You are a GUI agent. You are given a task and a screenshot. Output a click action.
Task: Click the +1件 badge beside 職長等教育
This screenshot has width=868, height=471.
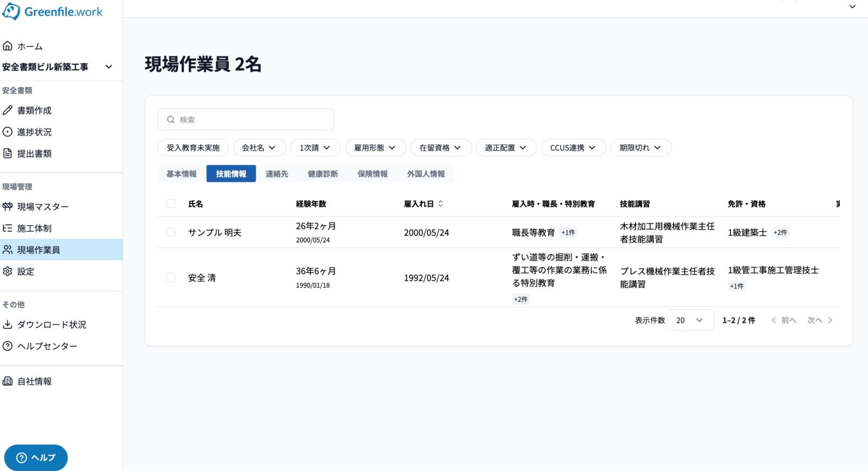tap(568, 232)
